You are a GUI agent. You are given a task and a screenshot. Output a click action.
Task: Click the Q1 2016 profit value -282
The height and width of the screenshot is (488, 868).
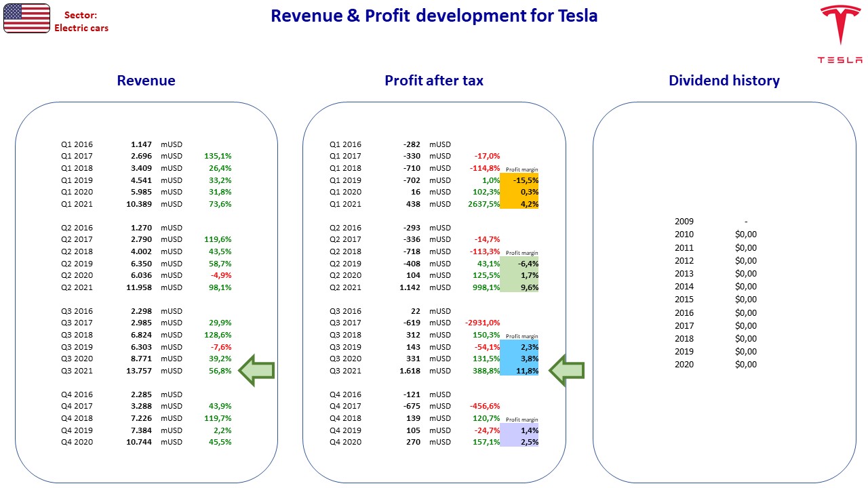(412, 144)
